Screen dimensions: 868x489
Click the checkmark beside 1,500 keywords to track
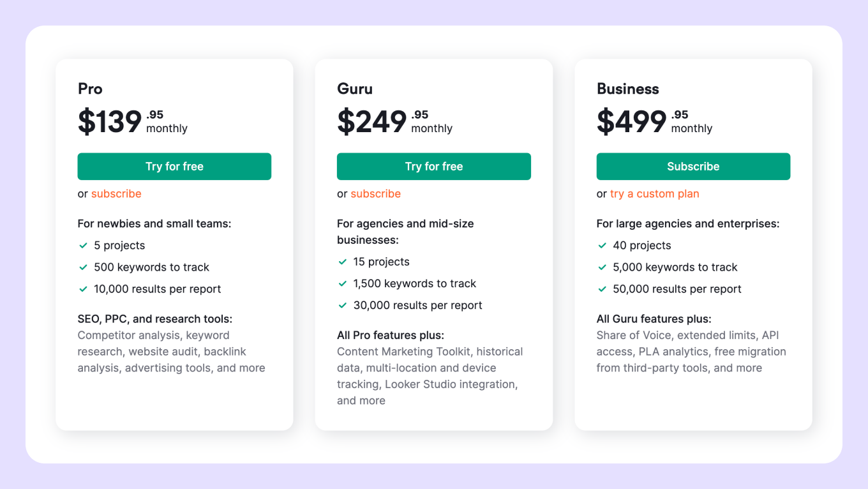[343, 283]
